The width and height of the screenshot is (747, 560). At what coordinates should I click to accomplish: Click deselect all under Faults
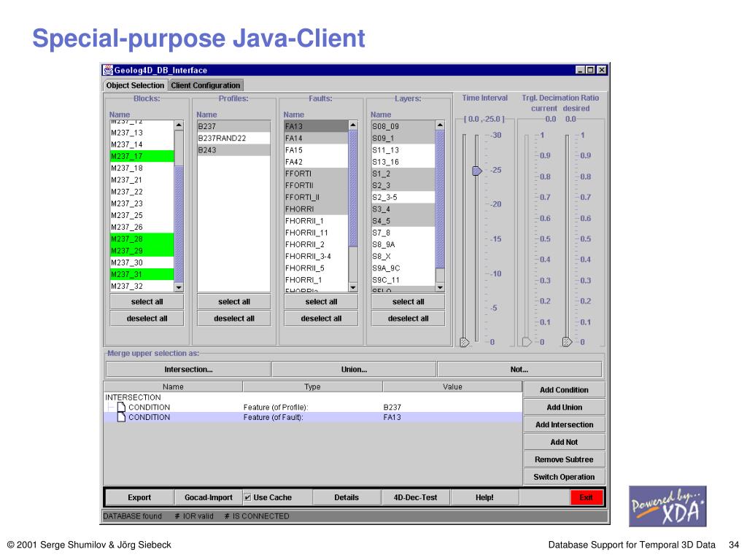(321, 318)
